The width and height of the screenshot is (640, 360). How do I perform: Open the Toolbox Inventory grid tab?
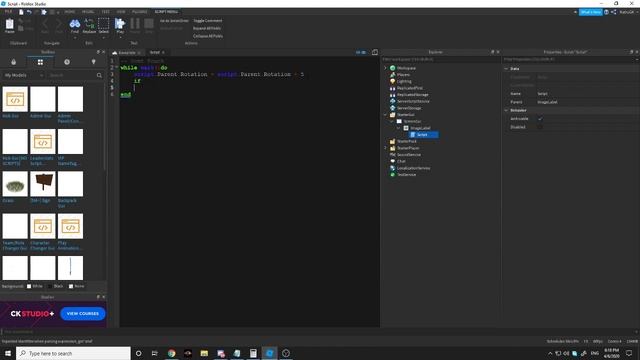coord(40,62)
